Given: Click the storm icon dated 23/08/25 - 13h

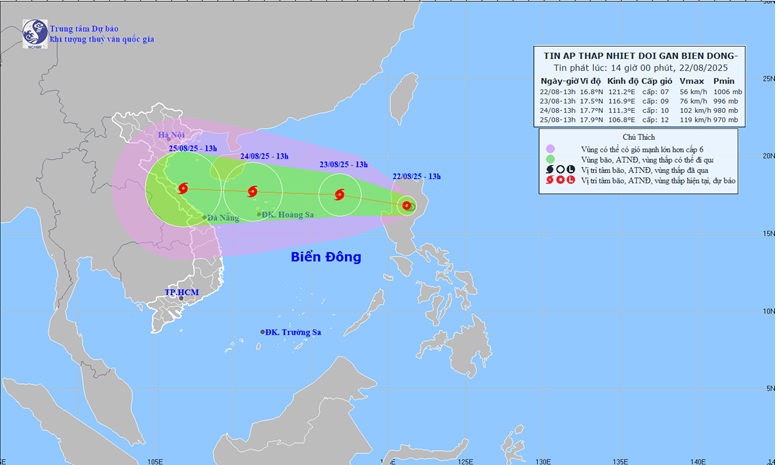Looking at the screenshot, I should [340, 195].
